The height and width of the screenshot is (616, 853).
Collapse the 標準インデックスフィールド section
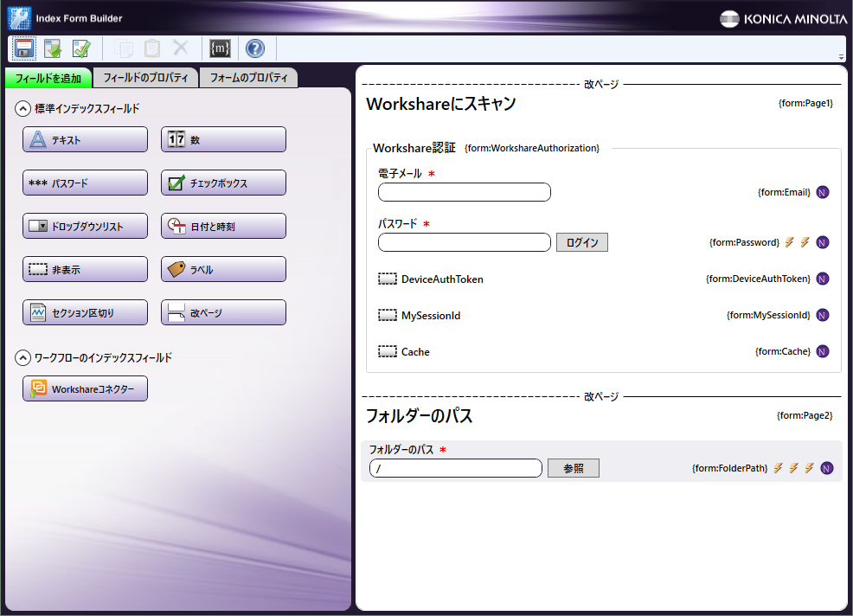tap(23, 109)
